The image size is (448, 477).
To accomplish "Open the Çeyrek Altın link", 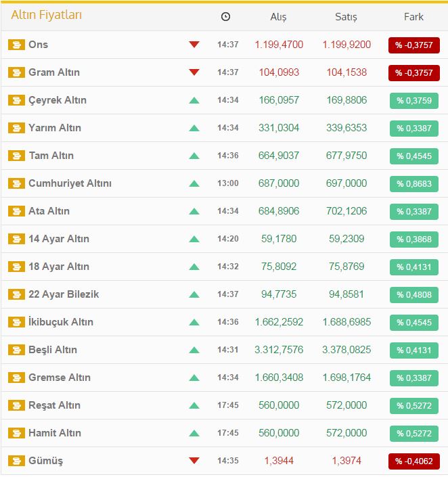I will 58,100.
